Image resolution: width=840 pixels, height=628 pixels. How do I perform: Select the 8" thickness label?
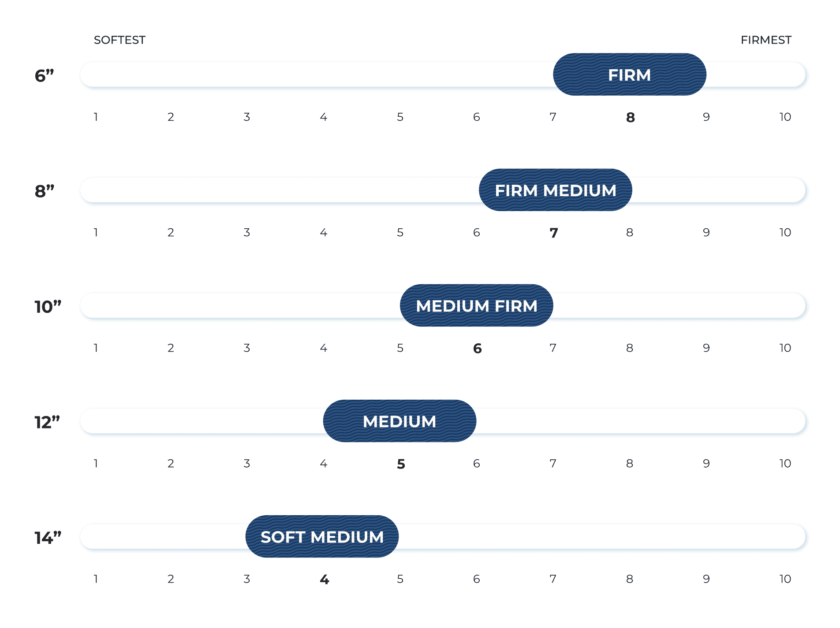click(x=45, y=191)
